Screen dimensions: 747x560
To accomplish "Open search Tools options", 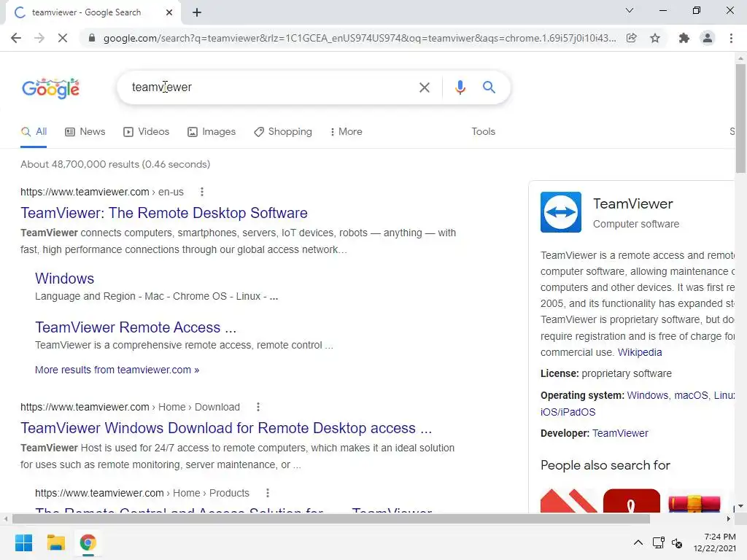I will click(483, 132).
